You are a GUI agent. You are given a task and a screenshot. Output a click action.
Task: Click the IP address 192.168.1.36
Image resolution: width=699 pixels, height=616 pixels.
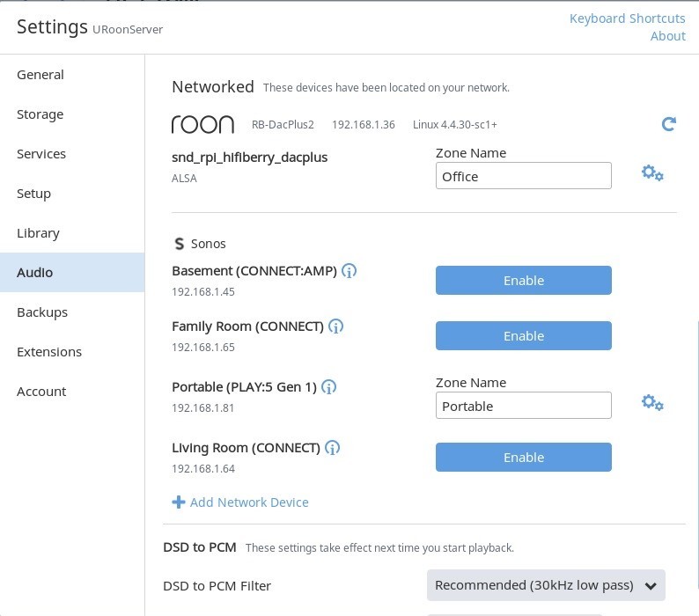(364, 124)
